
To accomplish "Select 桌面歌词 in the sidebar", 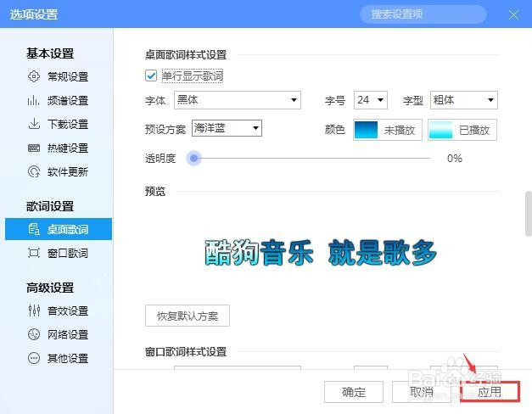I will pyautogui.click(x=59, y=229).
